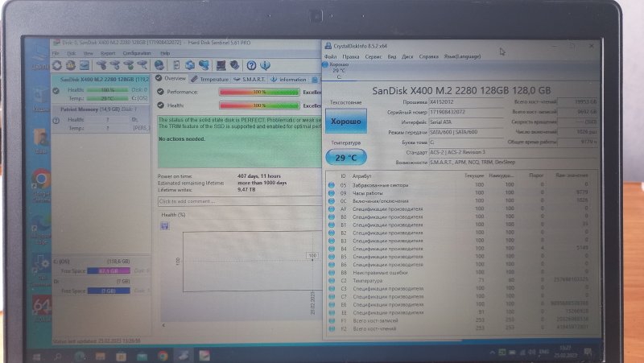Open the Report menu in Hard Disk Sentinel
Screen dimensions: 644x363
pos(108,53)
